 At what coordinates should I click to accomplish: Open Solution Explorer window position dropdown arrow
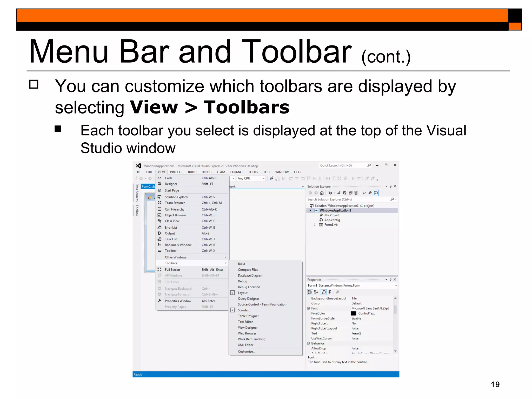386,186
